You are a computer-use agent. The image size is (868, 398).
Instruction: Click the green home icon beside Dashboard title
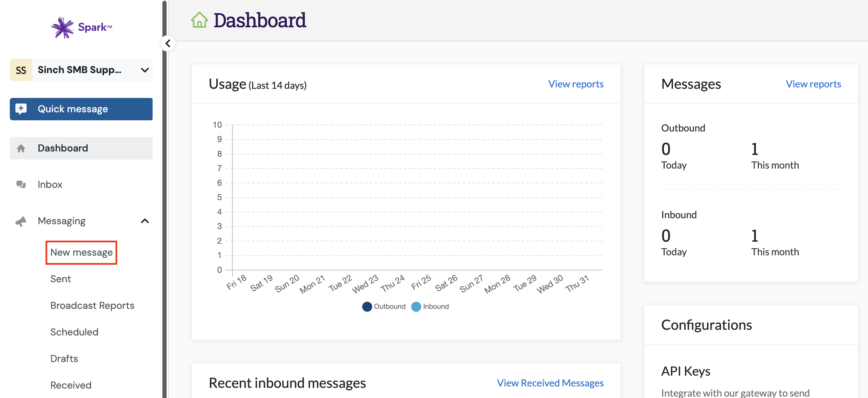tap(199, 20)
